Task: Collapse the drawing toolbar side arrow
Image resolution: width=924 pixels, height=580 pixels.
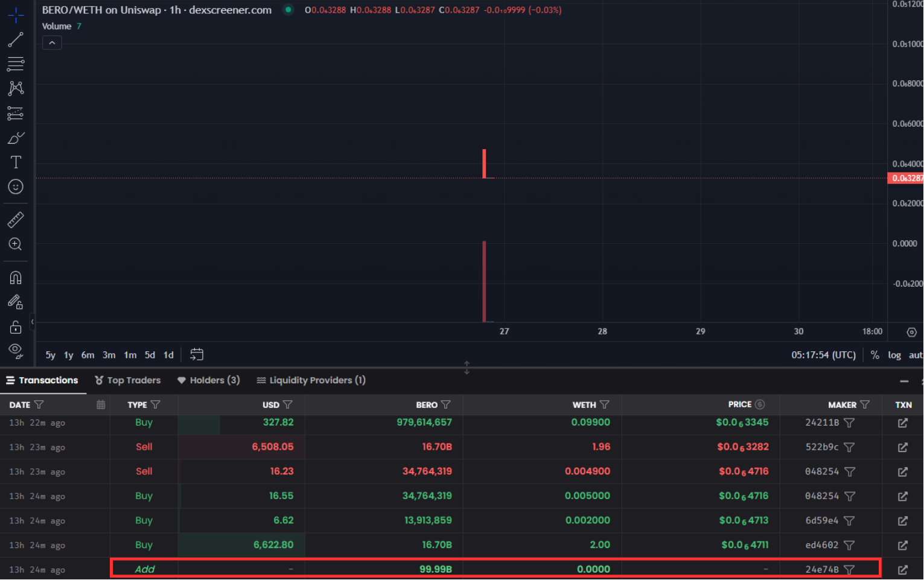Action: point(33,322)
